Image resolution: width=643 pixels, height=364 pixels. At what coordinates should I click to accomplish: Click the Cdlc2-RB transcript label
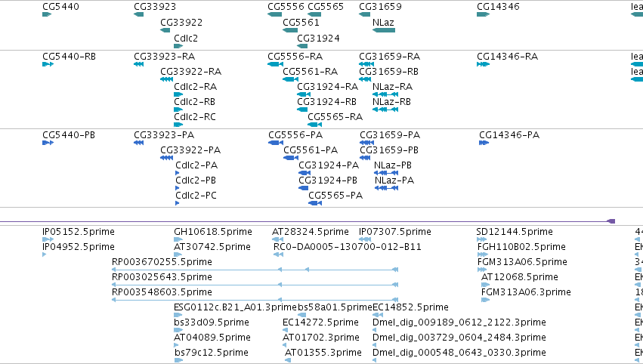tap(194, 102)
